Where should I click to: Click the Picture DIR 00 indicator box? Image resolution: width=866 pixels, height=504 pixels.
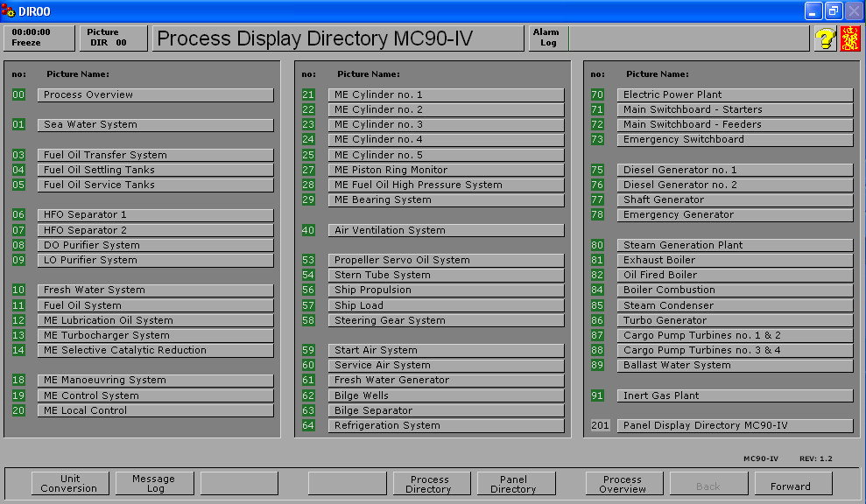109,38
